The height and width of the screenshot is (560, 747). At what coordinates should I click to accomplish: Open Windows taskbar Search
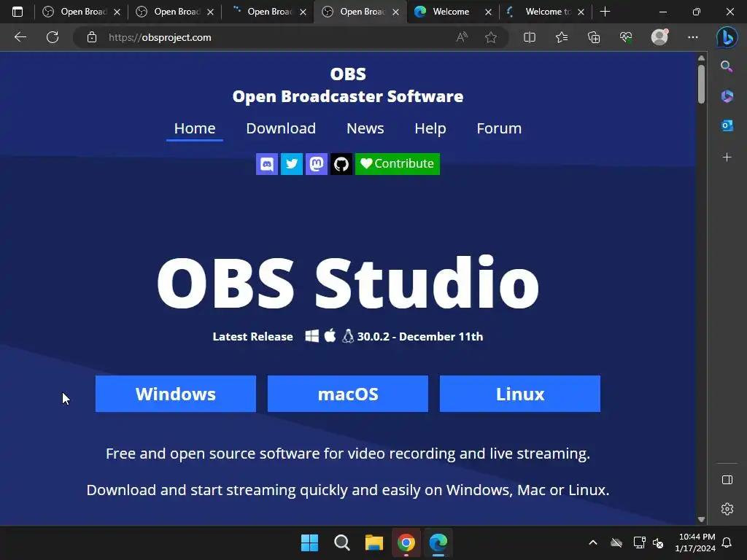click(342, 542)
